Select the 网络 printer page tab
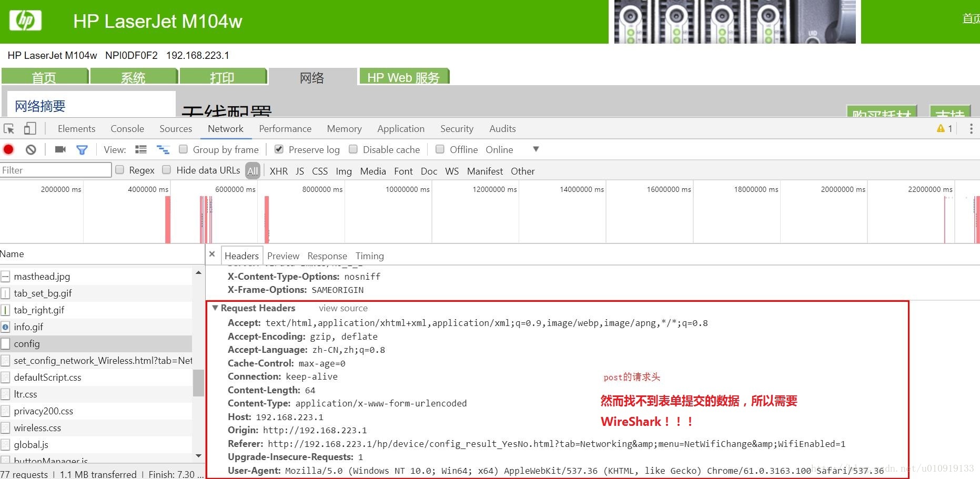This screenshot has width=980, height=479. (x=312, y=77)
